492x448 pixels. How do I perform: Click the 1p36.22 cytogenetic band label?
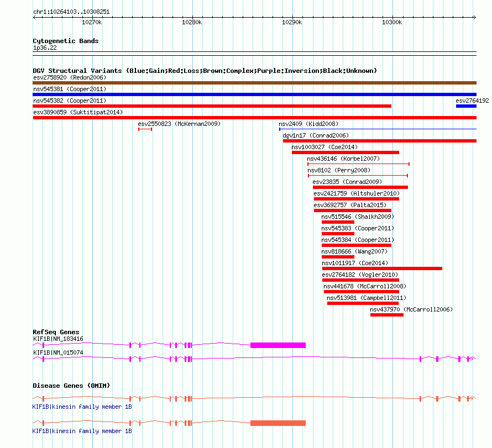click(45, 48)
